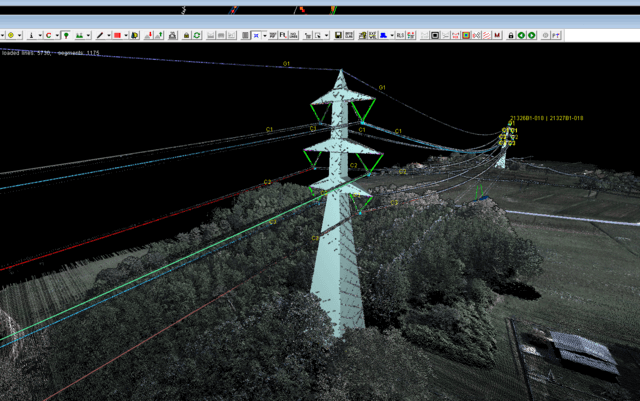Click the blue hat-shaped icon
This screenshot has height=401, width=640.
[x=383, y=36]
